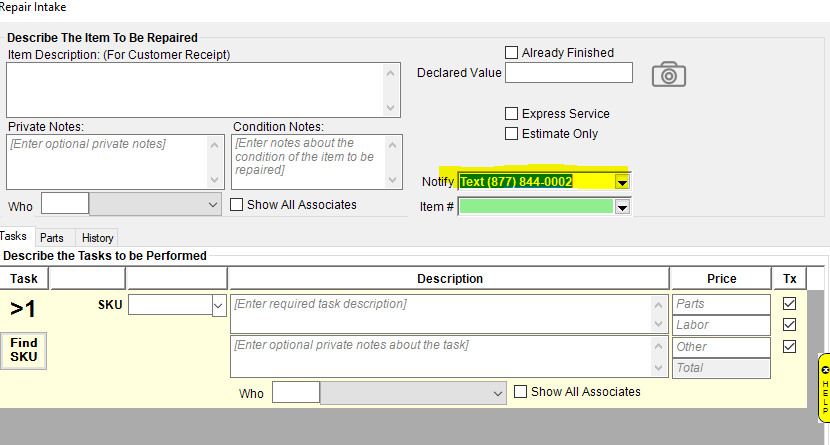
Task: Click the Item Description text box
Action: tap(195, 90)
